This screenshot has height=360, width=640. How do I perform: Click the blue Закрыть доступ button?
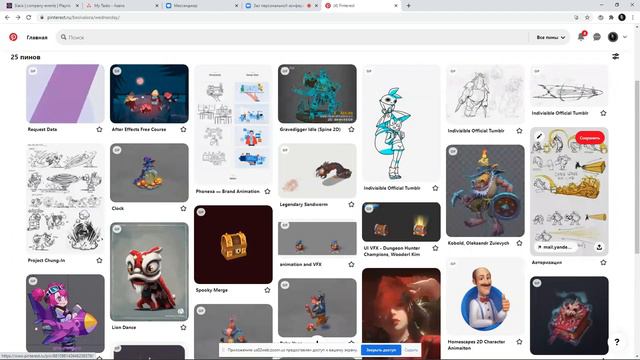(381, 350)
